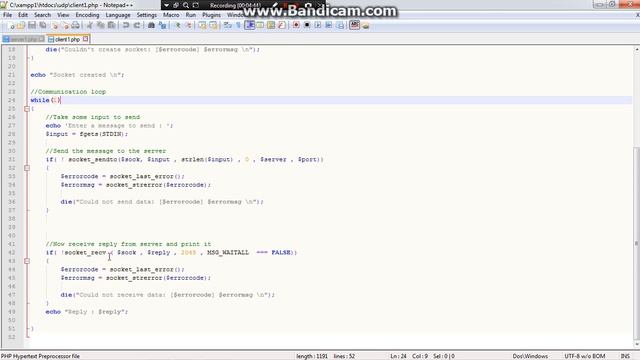The height and width of the screenshot is (360, 640).
Task: Open the Macro menu
Action: click(171, 15)
